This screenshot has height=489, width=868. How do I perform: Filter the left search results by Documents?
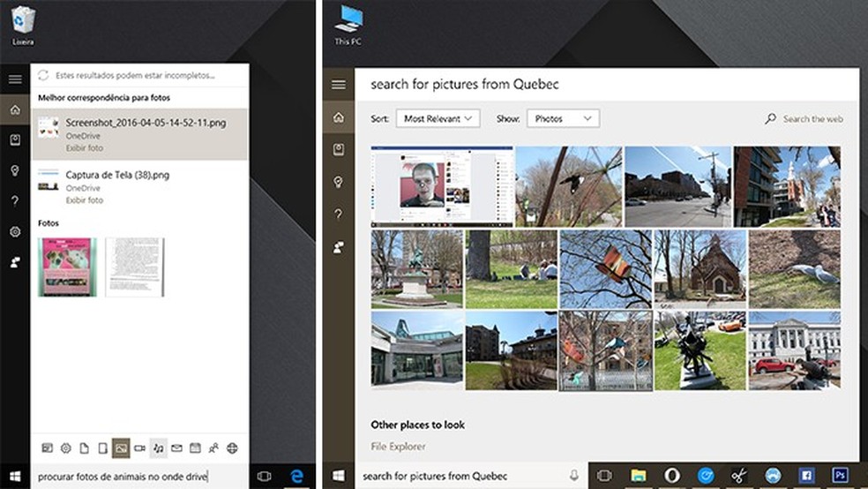[84, 448]
